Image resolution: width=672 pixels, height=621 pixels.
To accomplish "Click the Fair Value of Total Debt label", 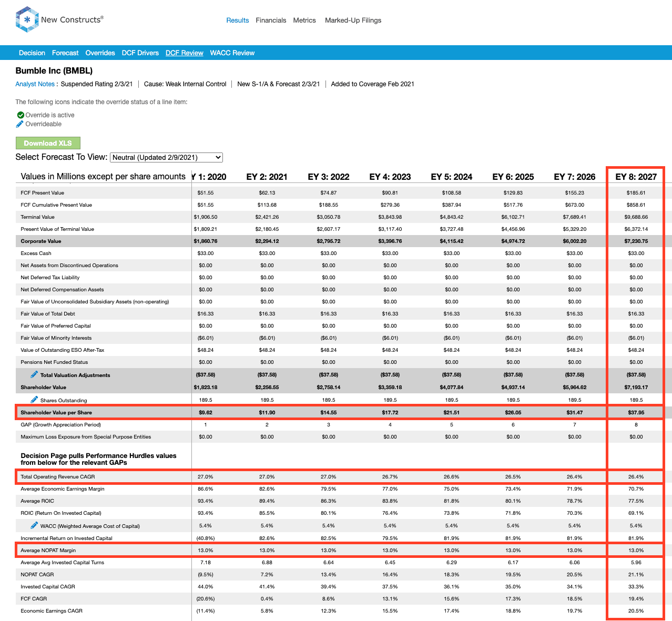I will (x=48, y=314).
